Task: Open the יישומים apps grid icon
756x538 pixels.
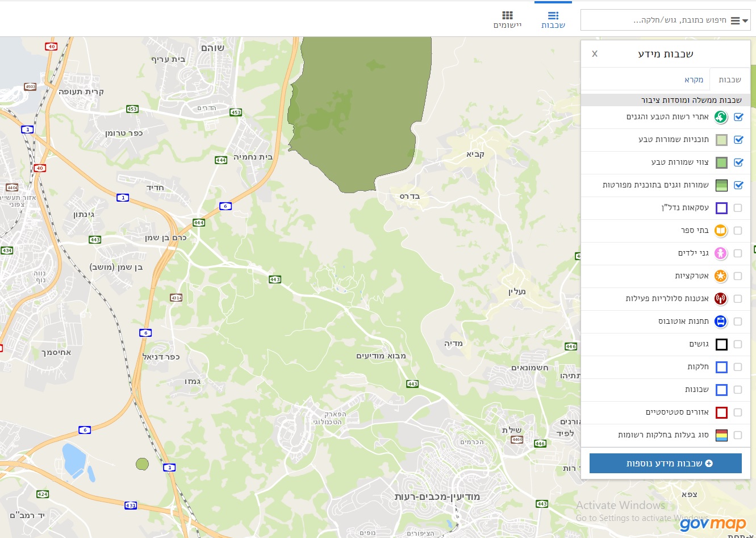Action: [x=507, y=15]
